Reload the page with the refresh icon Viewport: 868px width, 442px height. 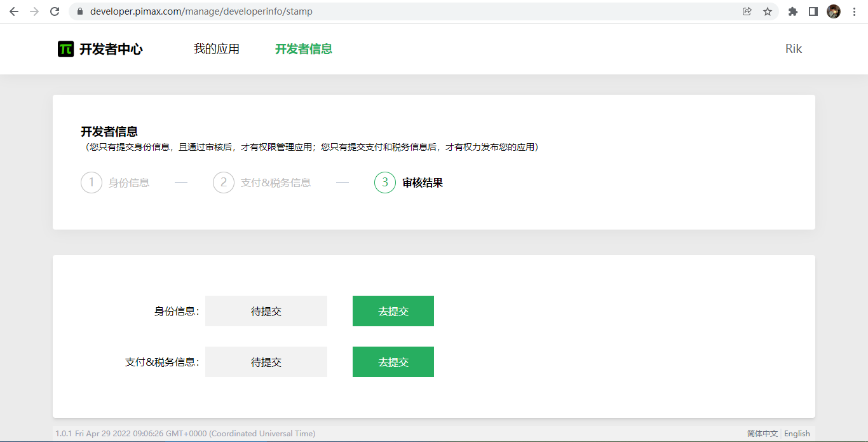click(x=55, y=11)
